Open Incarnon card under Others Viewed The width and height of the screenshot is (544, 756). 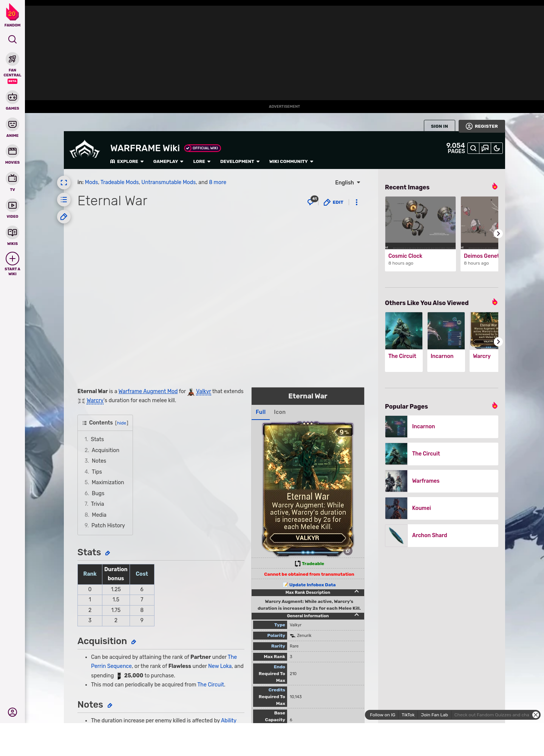[446, 342]
